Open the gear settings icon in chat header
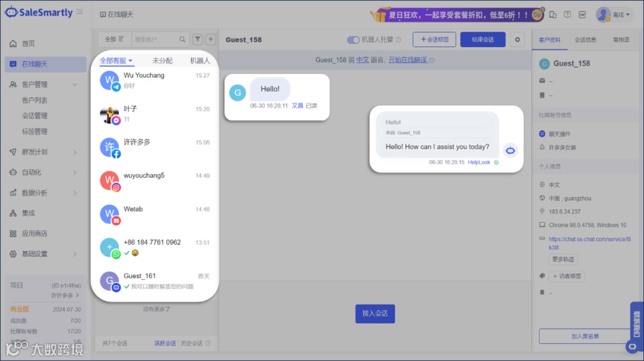The height and width of the screenshot is (361, 644). click(x=516, y=39)
